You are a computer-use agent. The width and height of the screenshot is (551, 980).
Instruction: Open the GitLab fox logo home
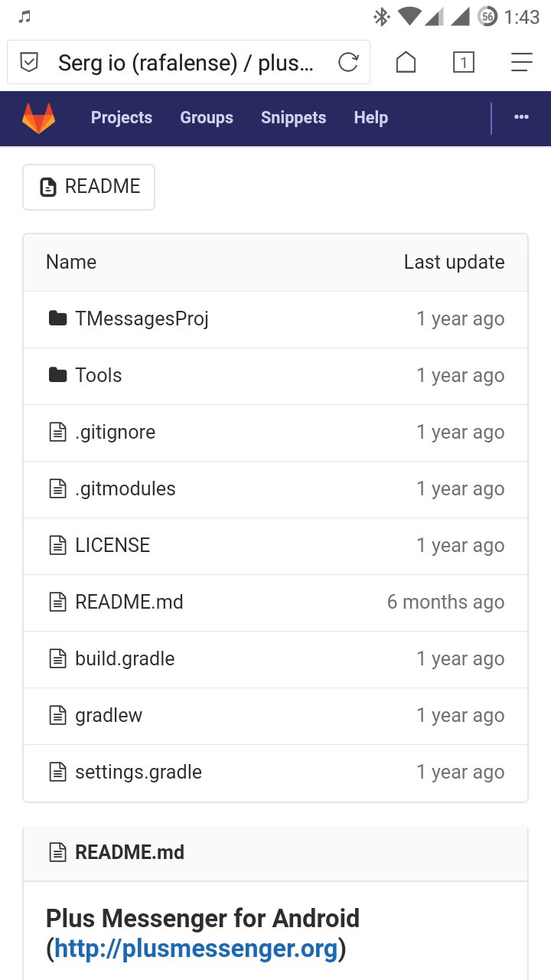(x=38, y=118)
